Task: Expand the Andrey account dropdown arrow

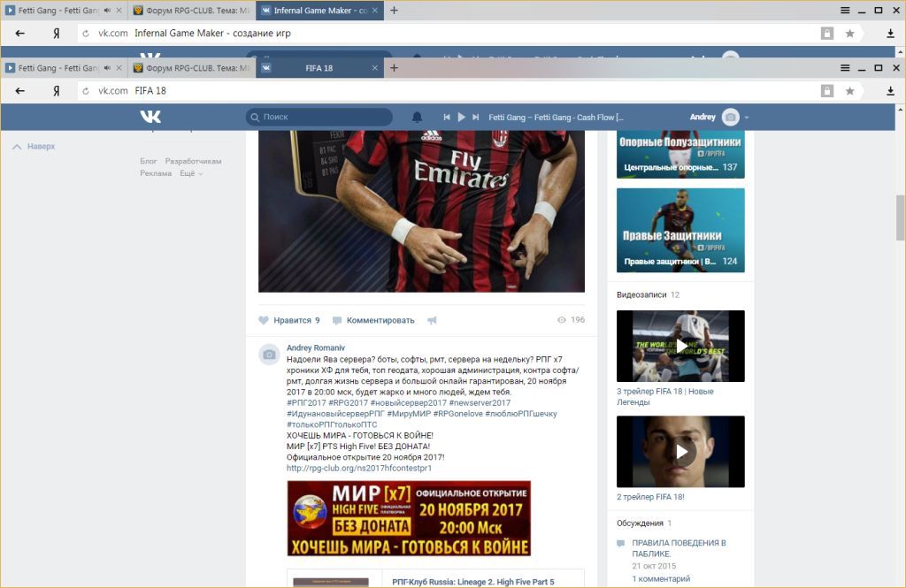Action: [747, 118]
